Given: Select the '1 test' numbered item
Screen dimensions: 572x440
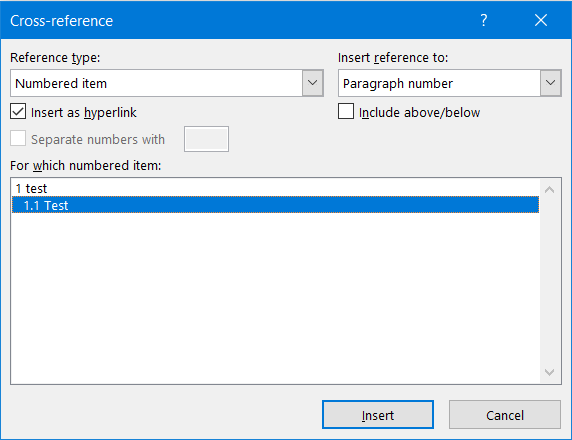Looking at the screenshot, I should click(275, 188).
